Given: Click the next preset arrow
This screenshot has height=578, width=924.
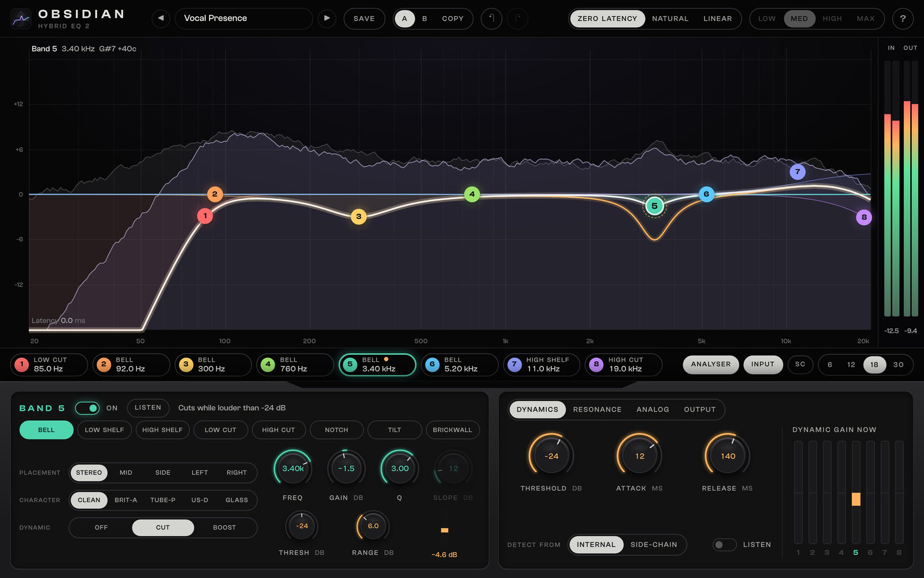Looking at the screenshot, I should point(327,18).
